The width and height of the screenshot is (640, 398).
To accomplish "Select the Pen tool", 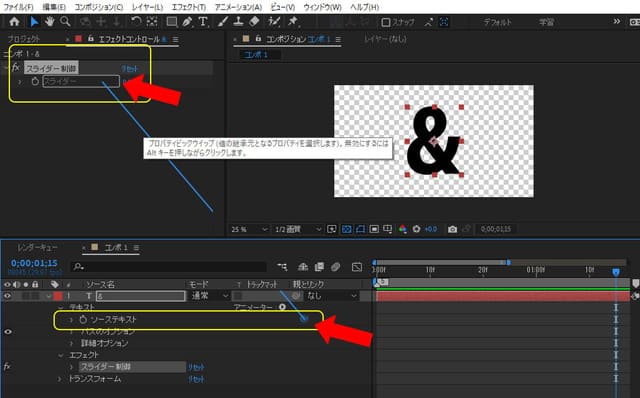I will (187, 22).
